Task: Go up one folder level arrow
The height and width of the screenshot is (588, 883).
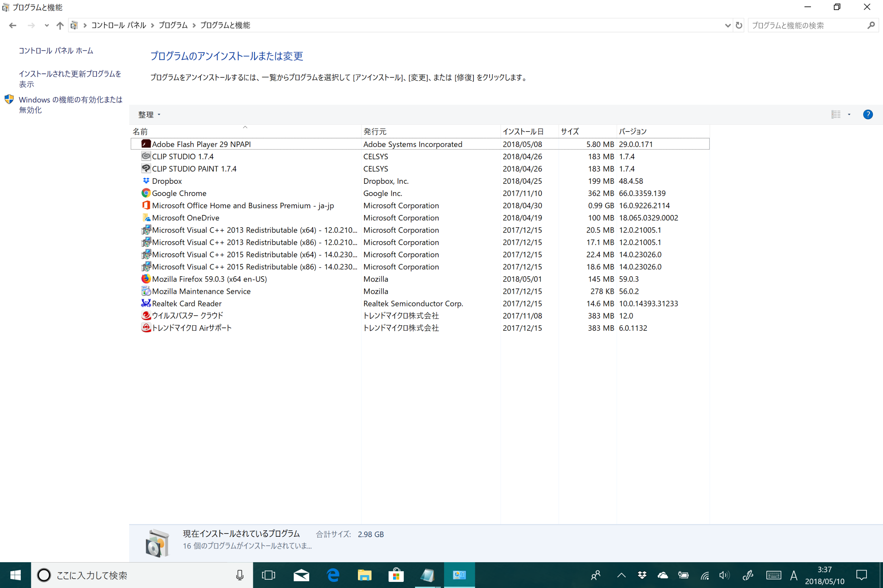Action: point(60,25)
